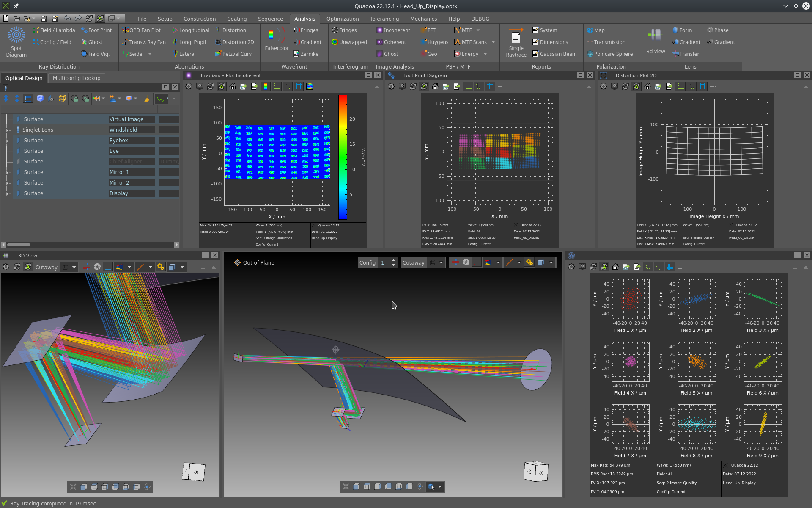Image resolution: width=812 pixels, height=508 pixels.
Task: Click the Incoherent image analysis button
Action: point(393,30)
